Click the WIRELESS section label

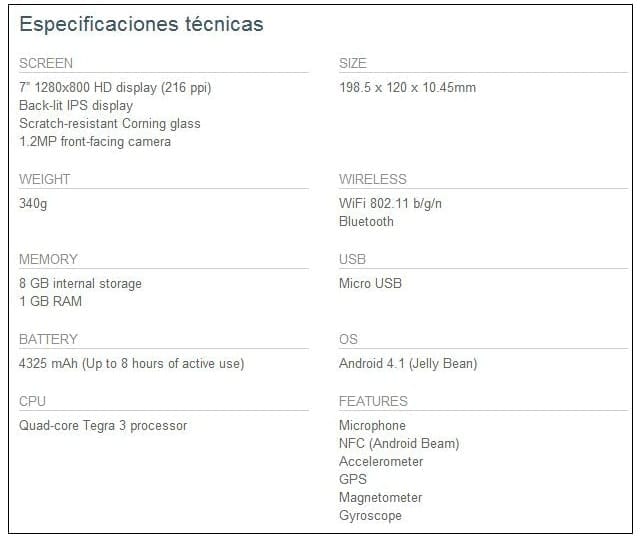(x=373, y=180)
